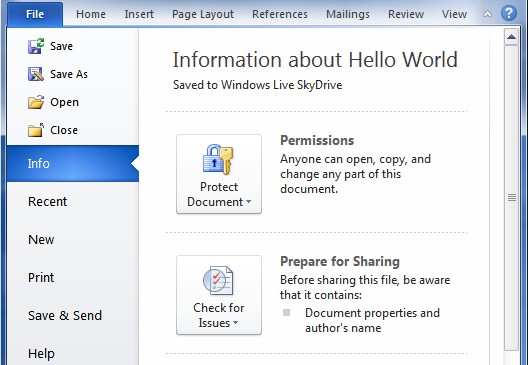The width and height of the screenshot is (528, 365).
Task: Click the Save floppy disk icon
Action: pos(36,46)
